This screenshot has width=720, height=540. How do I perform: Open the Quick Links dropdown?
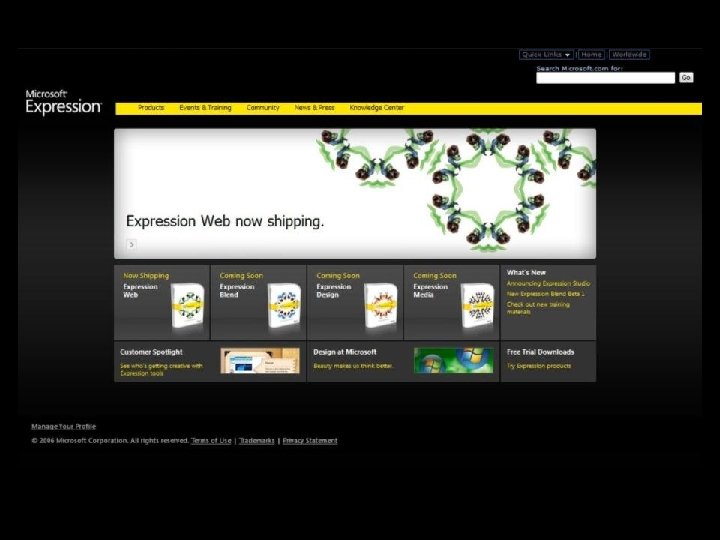click(x=546, y=55)
